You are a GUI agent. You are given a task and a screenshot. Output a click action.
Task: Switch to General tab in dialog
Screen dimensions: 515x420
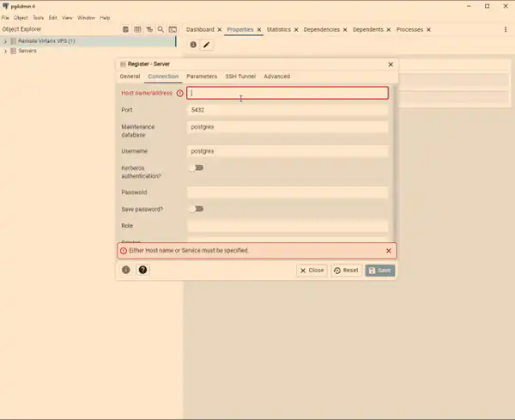[130, 76]
